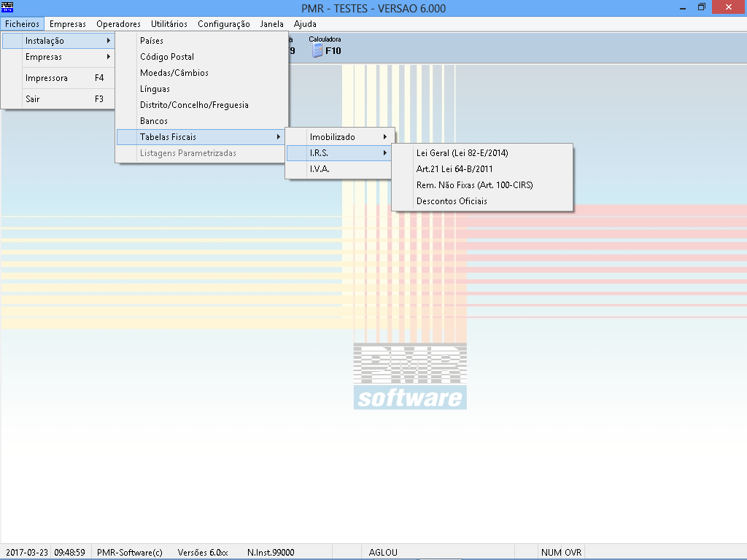Select Bancos entry

(202, 121)
